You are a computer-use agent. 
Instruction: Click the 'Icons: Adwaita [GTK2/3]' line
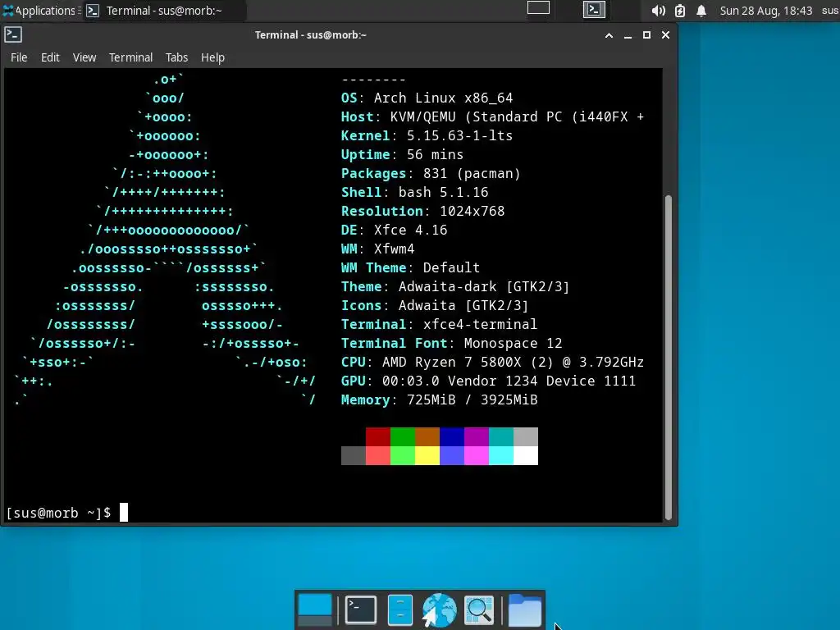[x=435, y=305]
